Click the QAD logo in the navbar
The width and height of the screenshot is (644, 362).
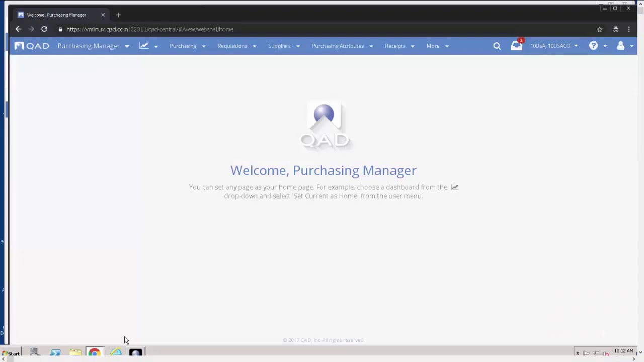[x=32, y=46]
